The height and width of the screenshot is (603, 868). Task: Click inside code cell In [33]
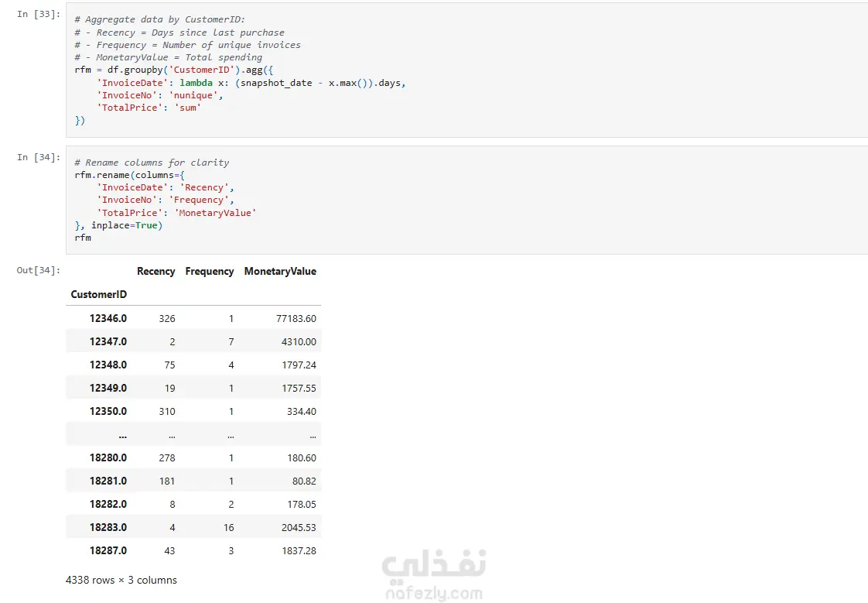click(x=466, y=70)
